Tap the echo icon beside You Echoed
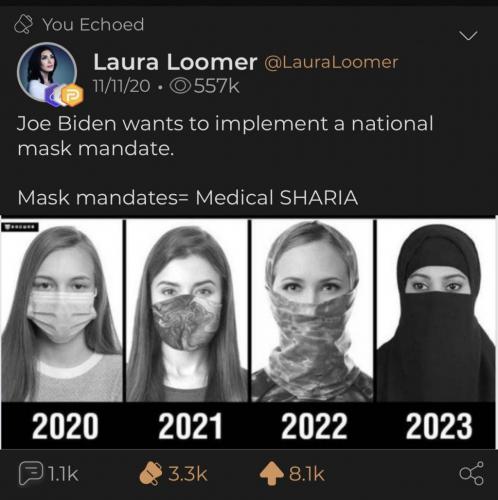The height and width of the screenshot is (500, 498). [24, 25]
